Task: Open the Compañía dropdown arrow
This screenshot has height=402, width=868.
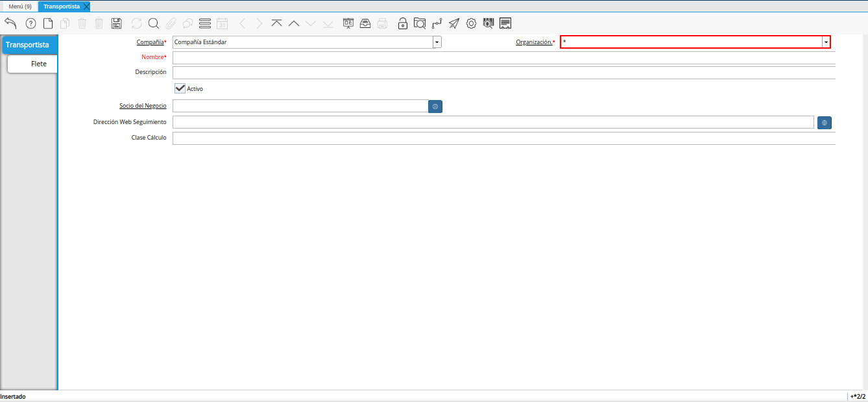Action: (x=437, y=42)
